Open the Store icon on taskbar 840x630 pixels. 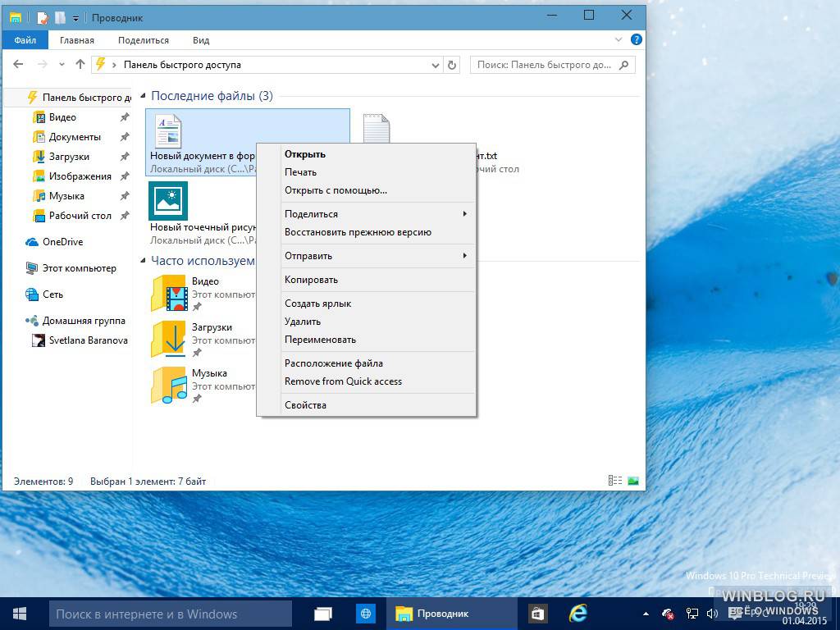pyautogui.click(x=537, y=614)
